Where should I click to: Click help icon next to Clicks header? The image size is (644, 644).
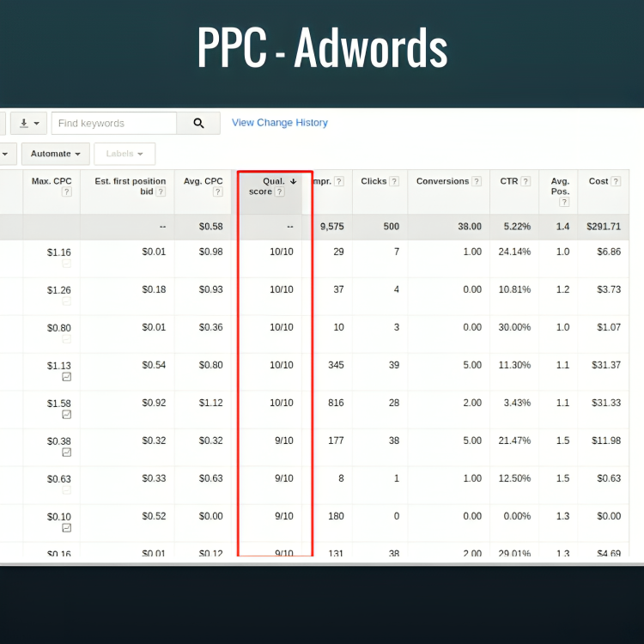[394, 181]
